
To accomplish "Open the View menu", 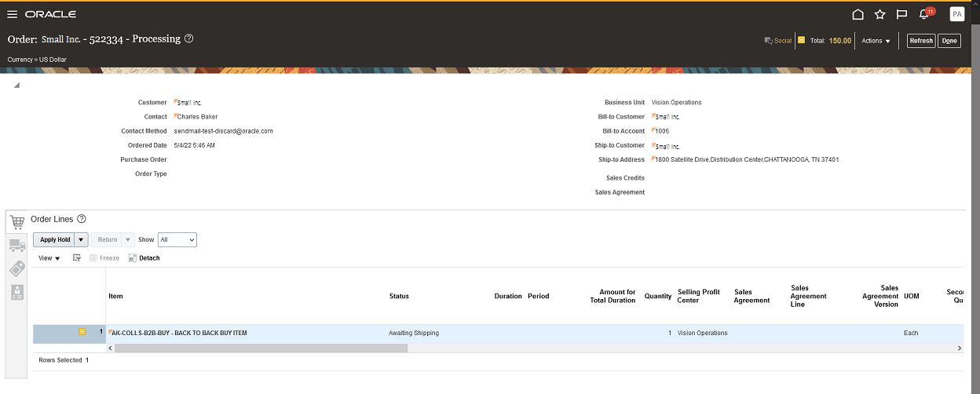I will point(49,257).
